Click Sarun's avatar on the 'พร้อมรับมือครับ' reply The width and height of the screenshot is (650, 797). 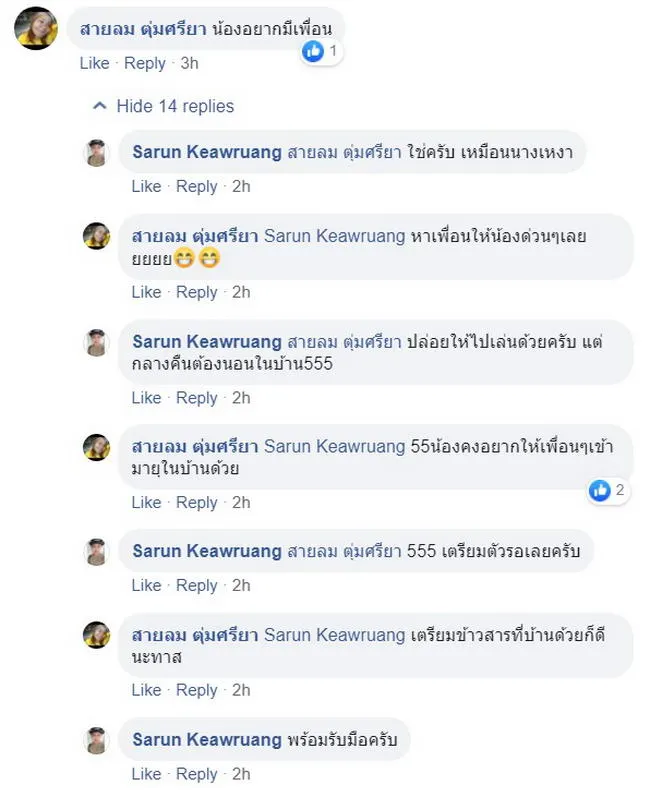point(96,741)
